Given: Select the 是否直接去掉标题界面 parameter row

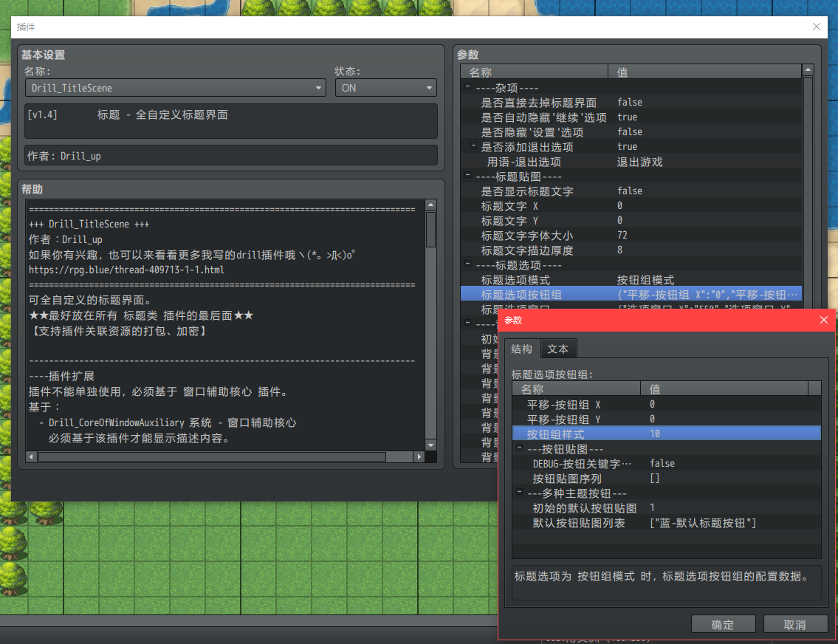Looking at the screenshot, I should pyautogui.click(x=631, y=102).
